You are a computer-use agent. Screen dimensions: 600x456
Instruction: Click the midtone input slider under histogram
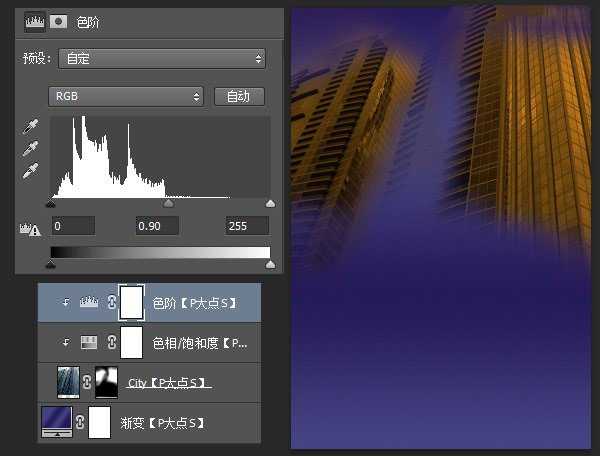point(168,203)
